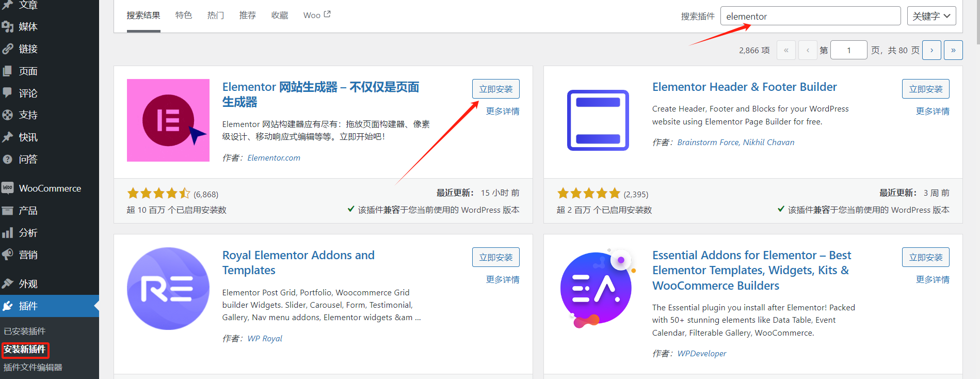Click the Header & Footer Builder plugin icon
This screenshot has height=379, width=980.
click(598, 120)
